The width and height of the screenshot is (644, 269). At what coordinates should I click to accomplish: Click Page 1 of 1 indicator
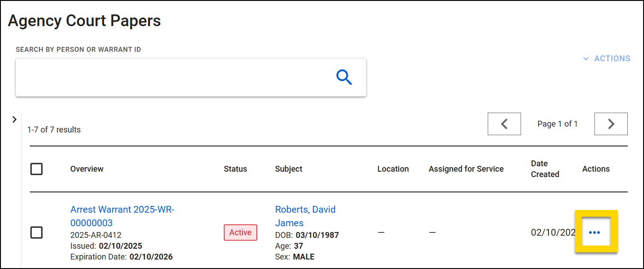[558, 123]
